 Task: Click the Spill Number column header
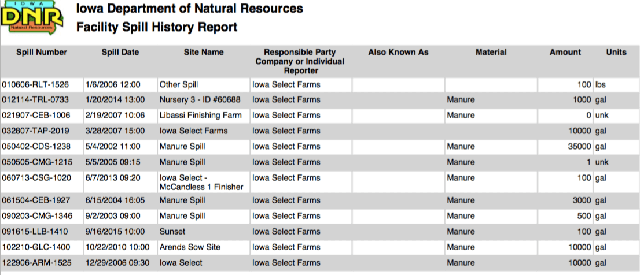click(42, 53)
